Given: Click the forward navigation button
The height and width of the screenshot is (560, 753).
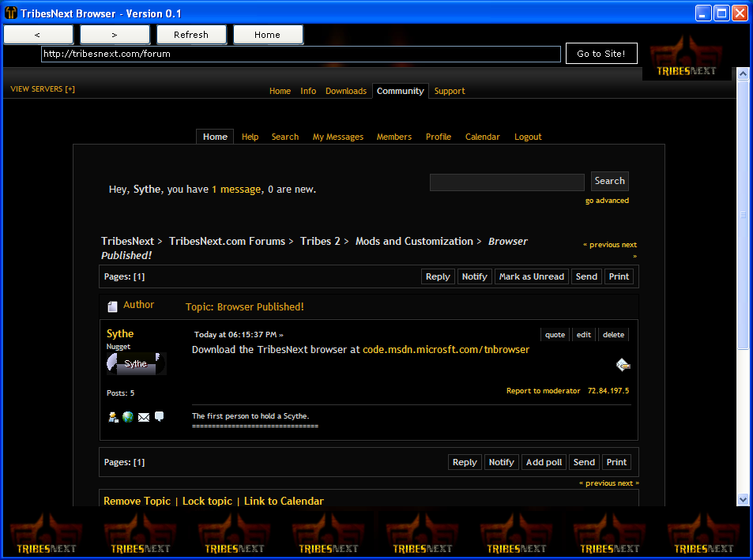Looking at the screenshot, I should click(x=115, y=35).
